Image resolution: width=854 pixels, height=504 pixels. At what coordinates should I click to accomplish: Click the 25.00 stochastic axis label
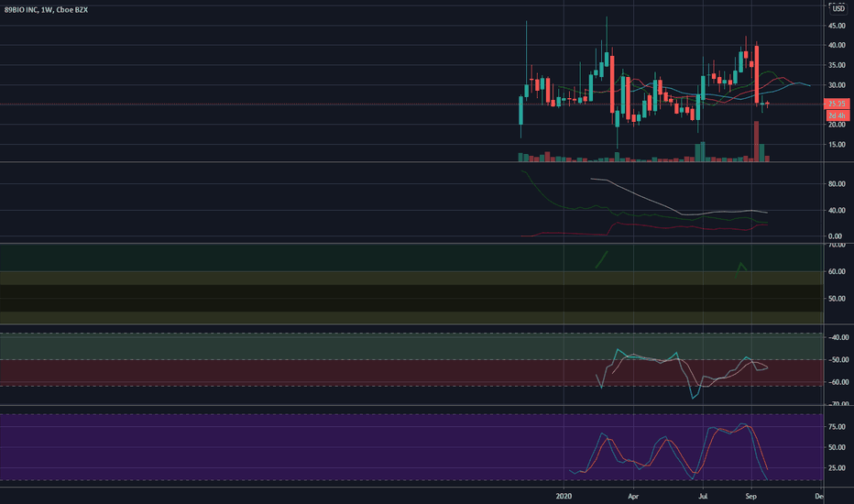coord(837,468)
